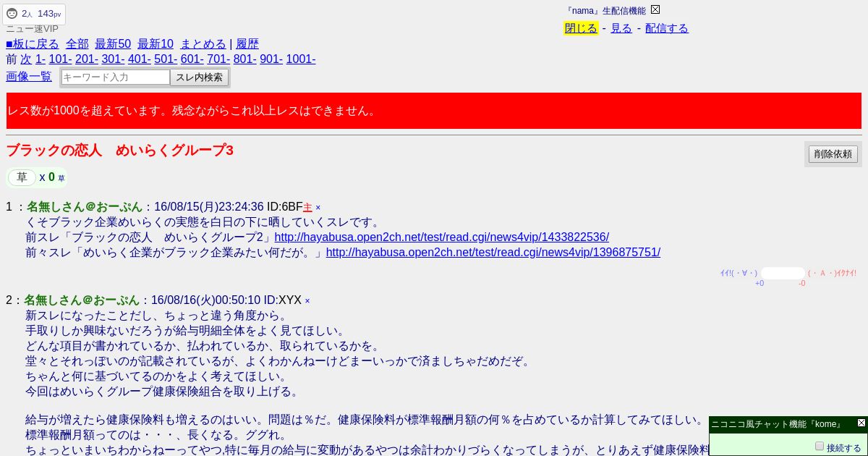Focus the キーワード入力 search field

tap(116, 77)
